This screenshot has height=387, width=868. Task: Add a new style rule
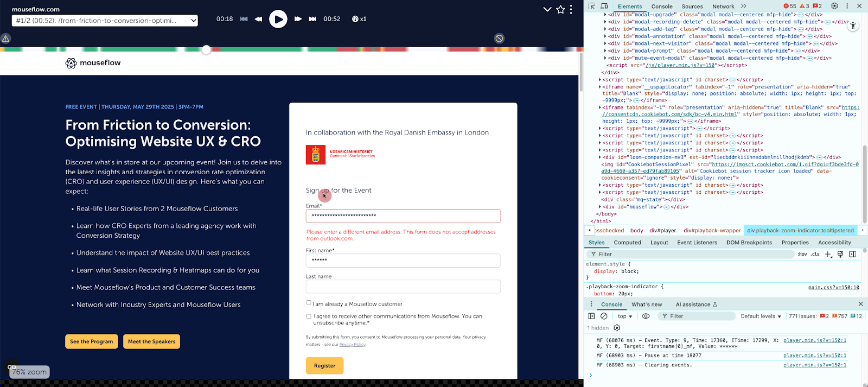(828, 254)
